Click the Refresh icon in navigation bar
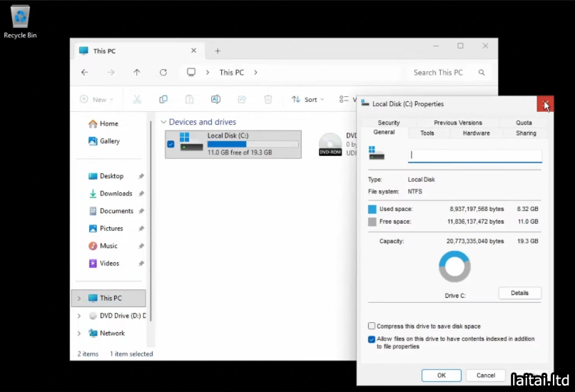The height and width of the screenshot is (392, 575). (163, 72)
